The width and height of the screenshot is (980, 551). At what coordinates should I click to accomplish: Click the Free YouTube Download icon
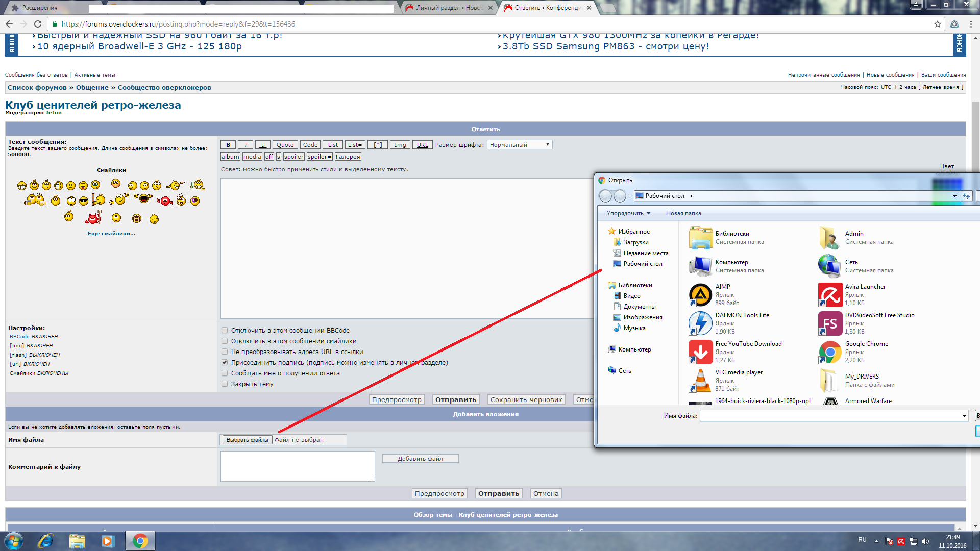[700, 352]
